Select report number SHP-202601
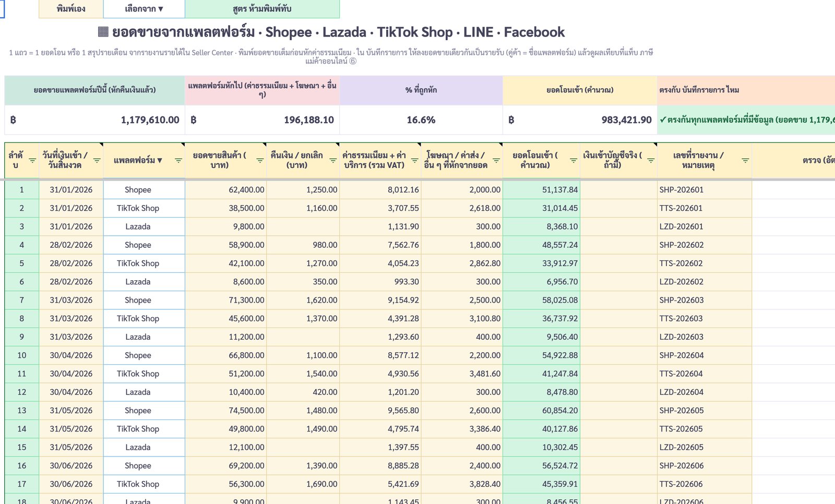 (x=705, y=190)
